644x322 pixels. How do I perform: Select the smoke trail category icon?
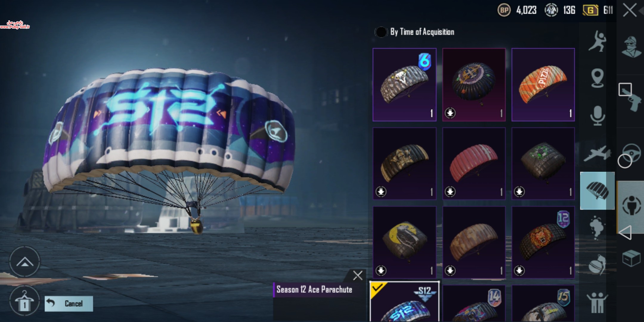coord(597,228)
